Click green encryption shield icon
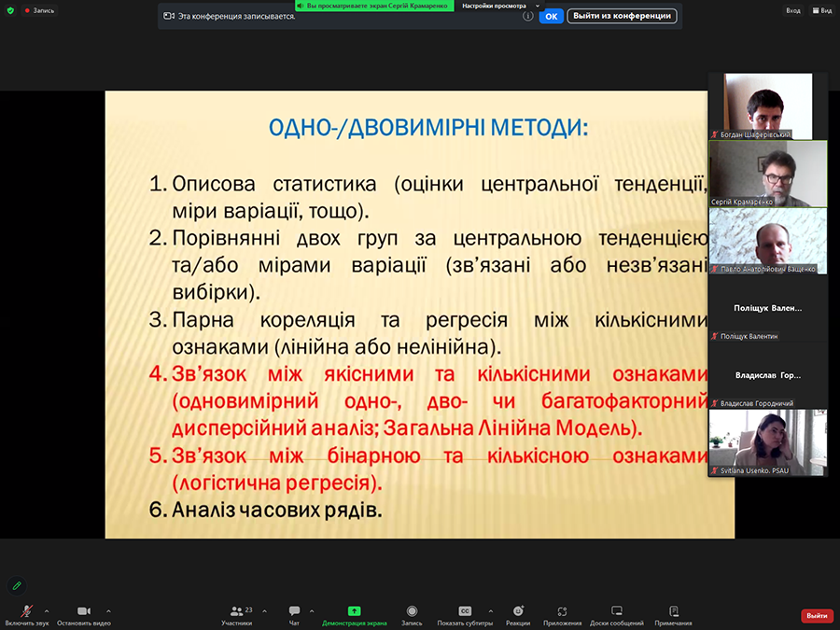The height and width of the screenshot is (630, 840). click(x=10, y=10)
